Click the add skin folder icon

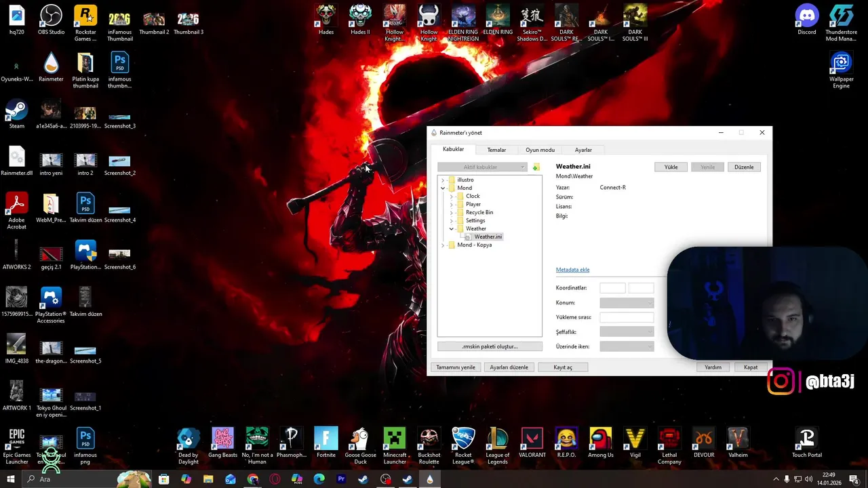pyautogui.click(x=536, y=167)
